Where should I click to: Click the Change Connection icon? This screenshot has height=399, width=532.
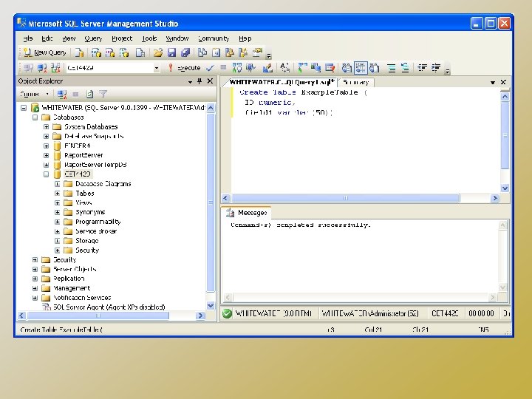pos(55,68)
